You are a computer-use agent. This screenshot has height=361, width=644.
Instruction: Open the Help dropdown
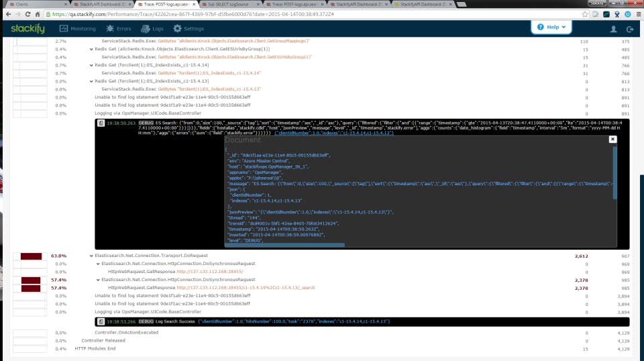(551, 27)
